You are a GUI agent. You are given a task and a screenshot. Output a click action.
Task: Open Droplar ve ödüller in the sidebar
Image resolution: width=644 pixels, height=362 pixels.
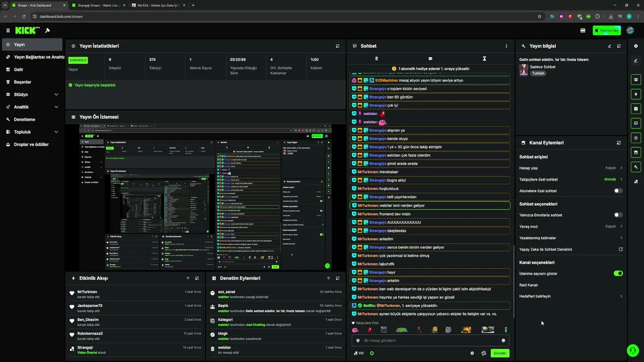coord(32,144)
